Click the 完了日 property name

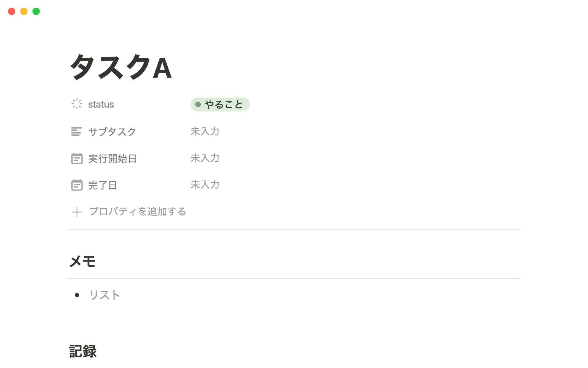point(103,185)
